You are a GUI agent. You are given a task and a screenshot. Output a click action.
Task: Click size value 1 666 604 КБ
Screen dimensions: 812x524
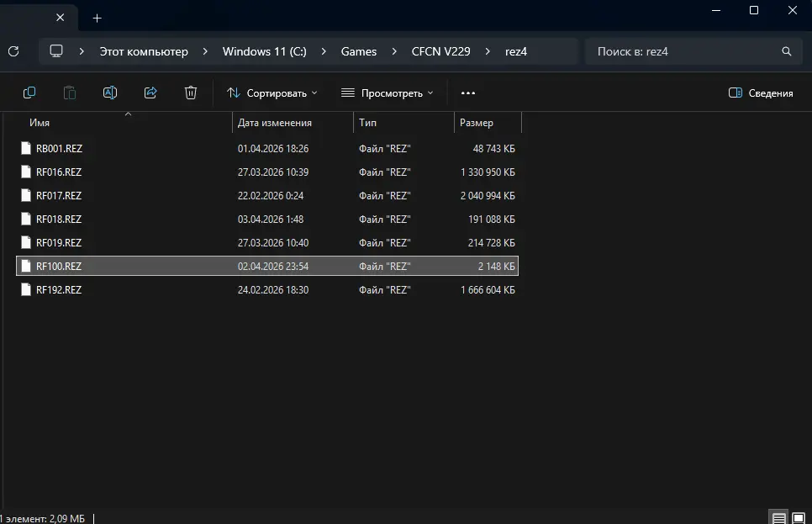(x=488, y=289)
